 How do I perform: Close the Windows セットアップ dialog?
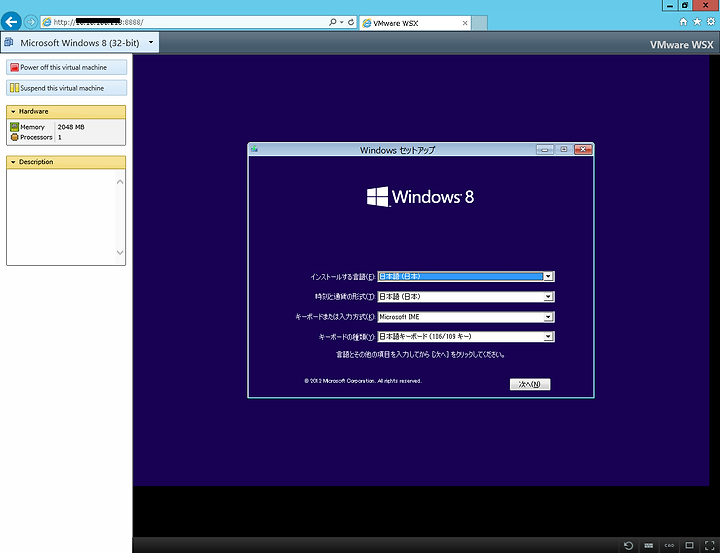(583, 150)
